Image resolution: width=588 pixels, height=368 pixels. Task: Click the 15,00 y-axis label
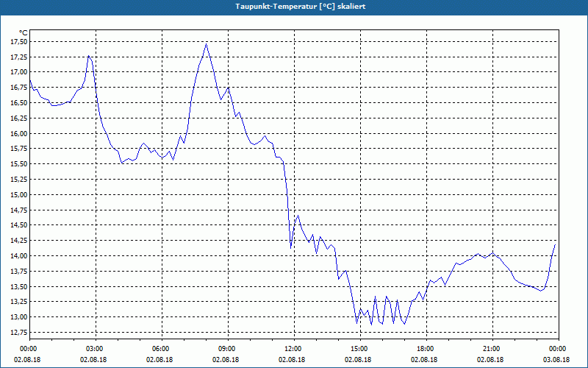point(18,195)
